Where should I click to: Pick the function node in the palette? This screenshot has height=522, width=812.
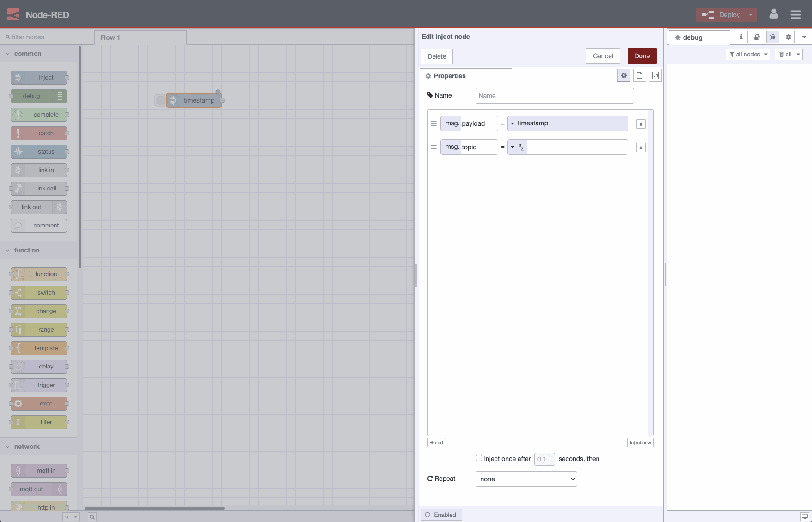click(x=39, y=274)
